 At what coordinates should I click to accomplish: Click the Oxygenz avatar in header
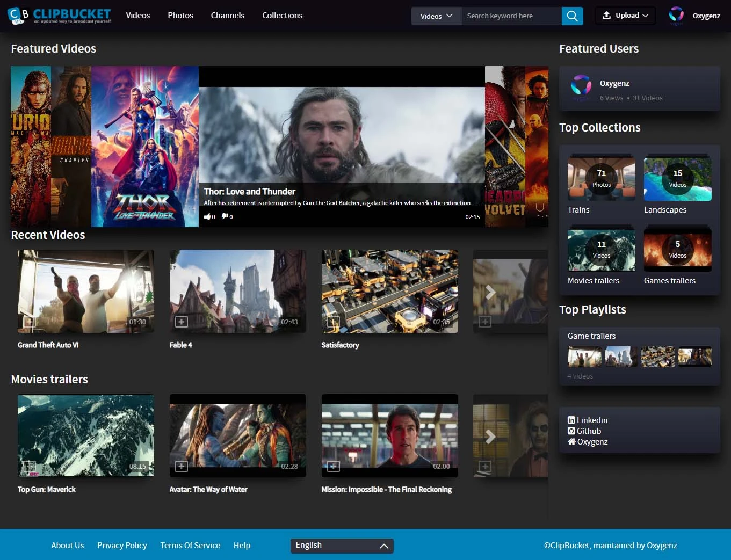[676, 16]
